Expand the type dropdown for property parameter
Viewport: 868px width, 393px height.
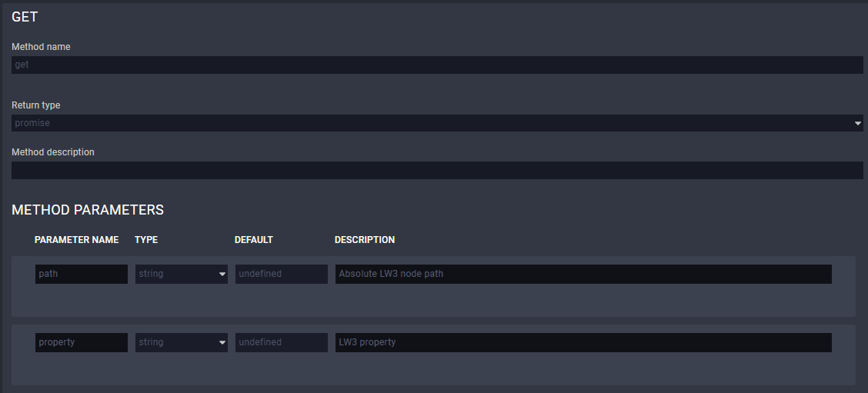click(182, 342)
